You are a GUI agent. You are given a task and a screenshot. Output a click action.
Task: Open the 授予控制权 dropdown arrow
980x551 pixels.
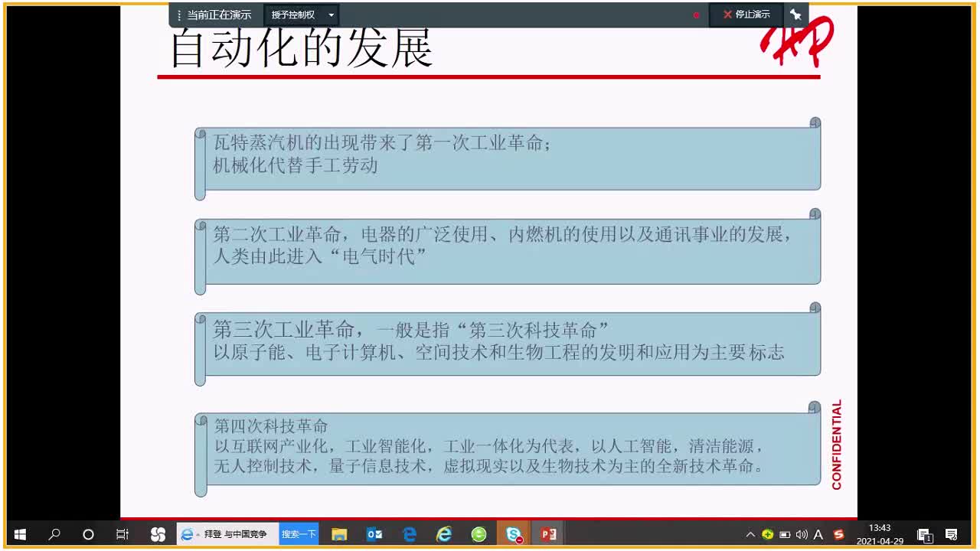coord(331,14)
